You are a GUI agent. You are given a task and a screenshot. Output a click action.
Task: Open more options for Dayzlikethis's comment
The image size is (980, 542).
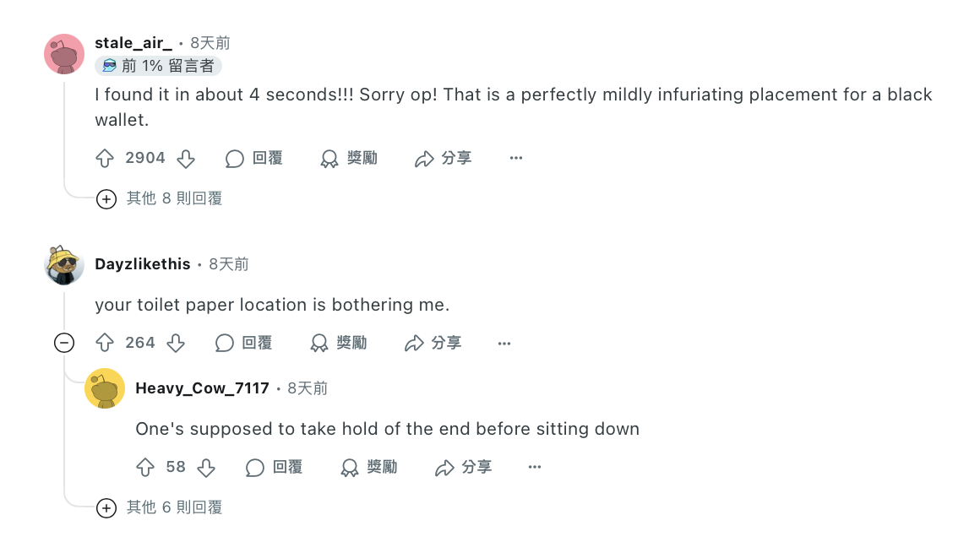[x=504, y=343]
